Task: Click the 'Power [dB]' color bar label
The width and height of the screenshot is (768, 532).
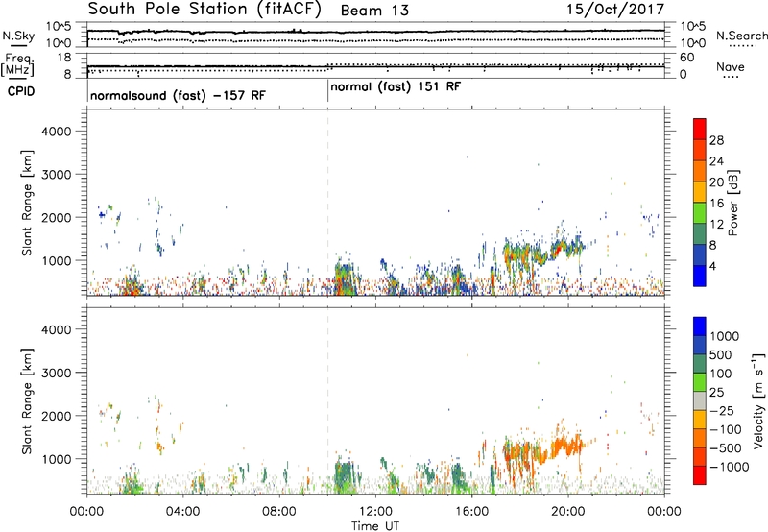Action: point(732,203)
